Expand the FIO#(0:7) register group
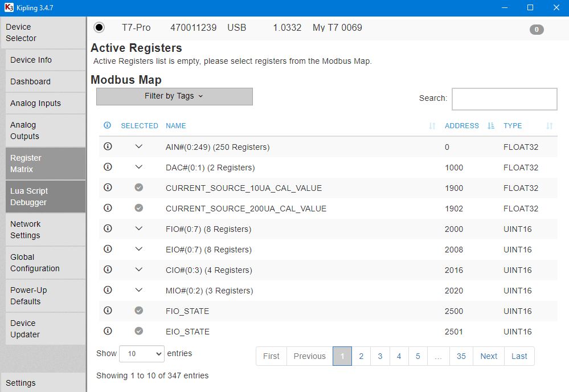This screenshot has height=392, width=569. pos(139,228)
